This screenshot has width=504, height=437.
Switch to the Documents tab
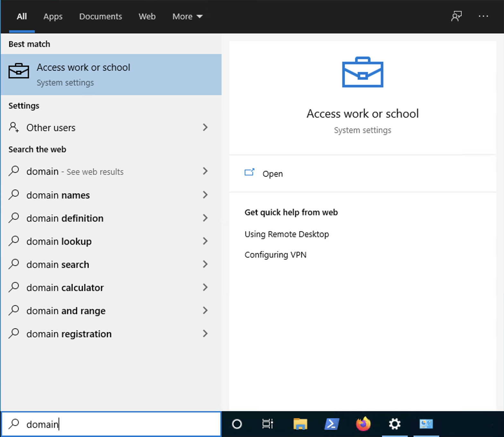(x=100, y=16)
